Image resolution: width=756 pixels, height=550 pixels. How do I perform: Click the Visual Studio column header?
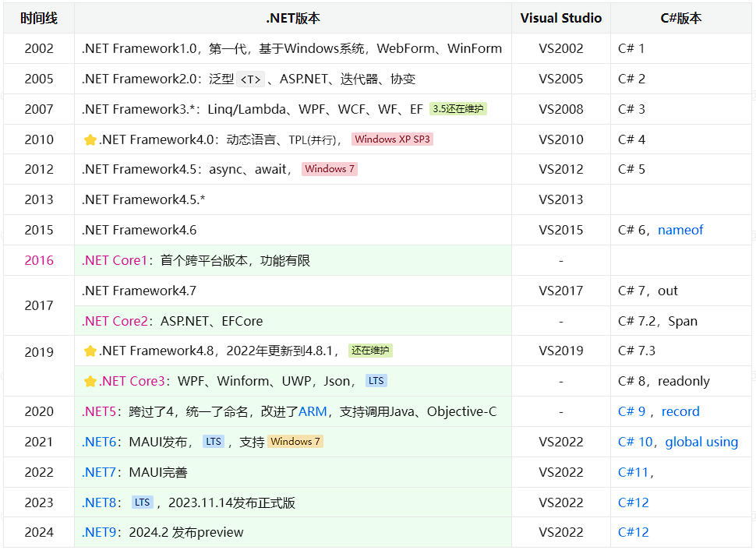(561, 19)
